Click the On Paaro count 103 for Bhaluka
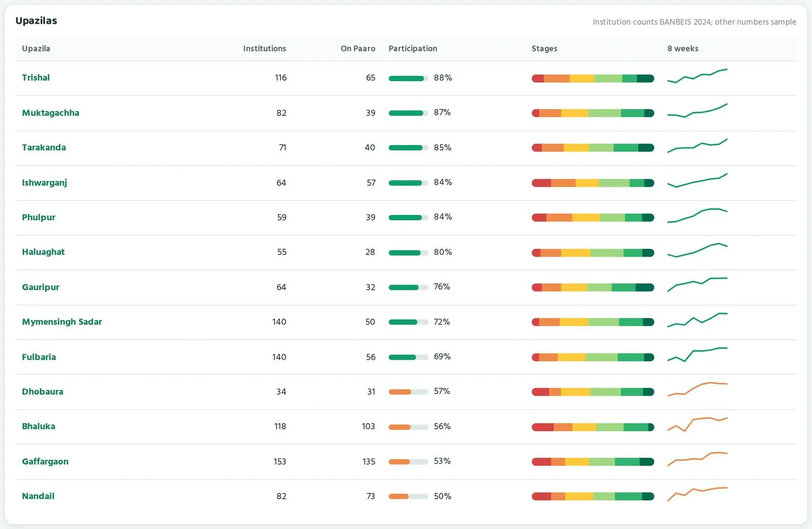Image resolution: width=812 pixels, height=529 pixels. (369, 427)
